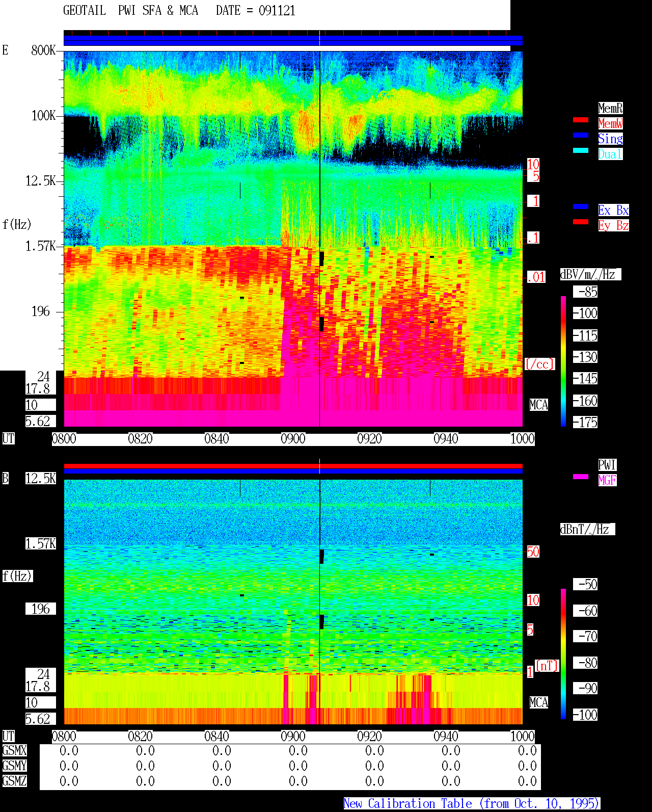
Task: Select the "MCA" label beside the B panel
Action: coord(539,702)
